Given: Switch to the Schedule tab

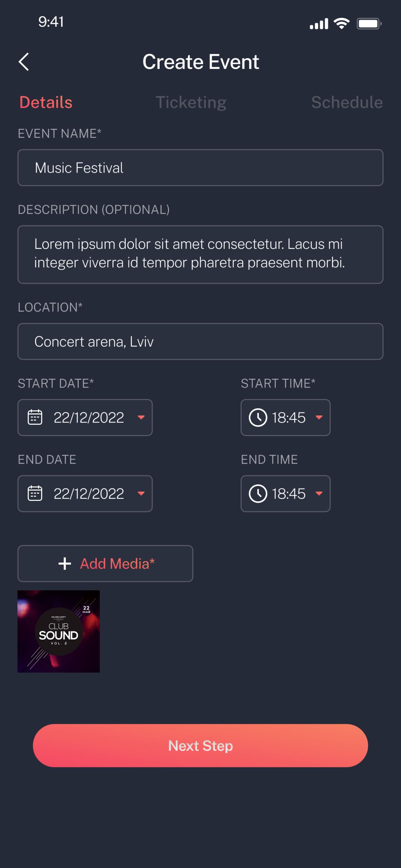Looking at the screenshot, I should (347, 102).
